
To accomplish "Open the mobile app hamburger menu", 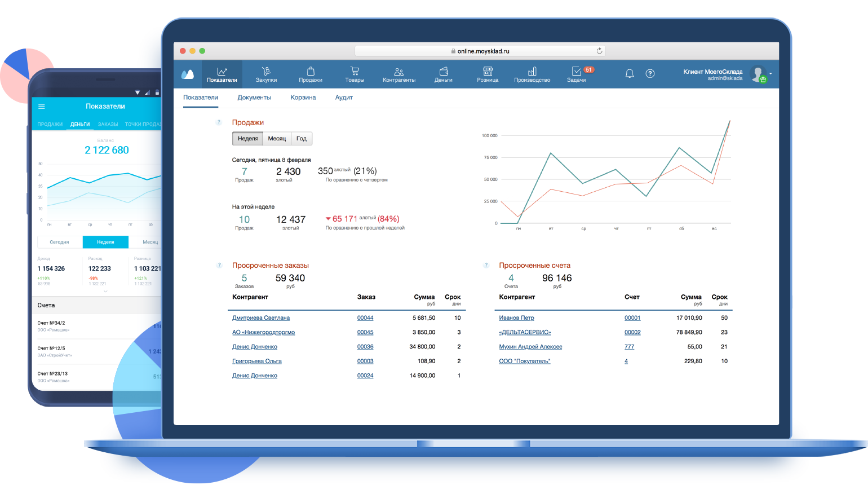I will [42, 107].
